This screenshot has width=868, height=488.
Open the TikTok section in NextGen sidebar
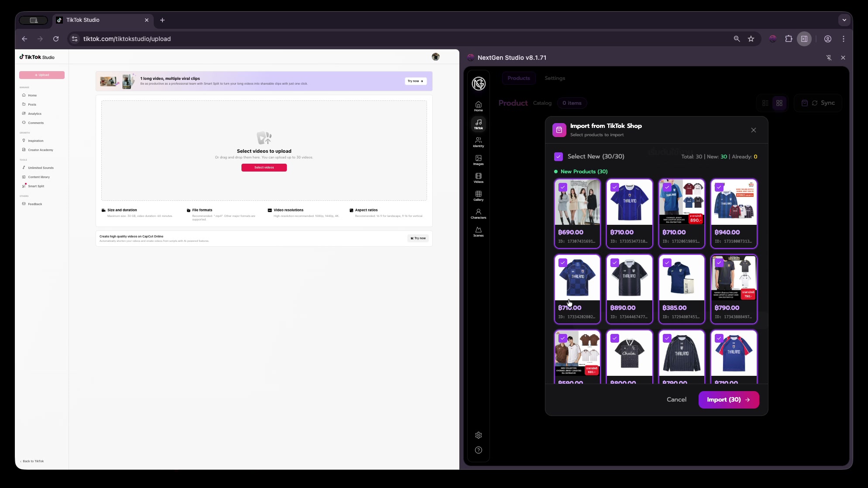tap(479, 124)
